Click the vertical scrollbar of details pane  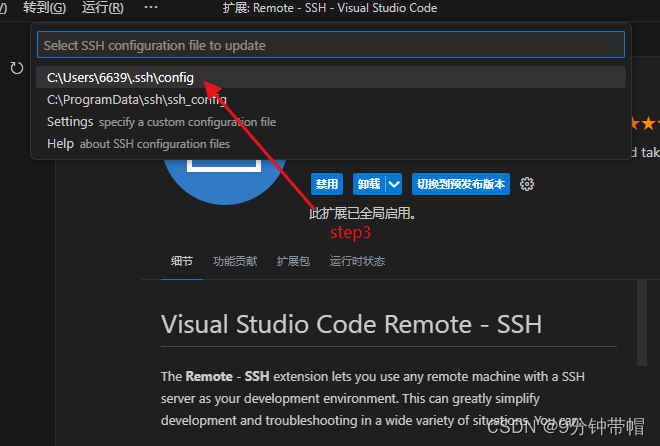click(641, 323)
